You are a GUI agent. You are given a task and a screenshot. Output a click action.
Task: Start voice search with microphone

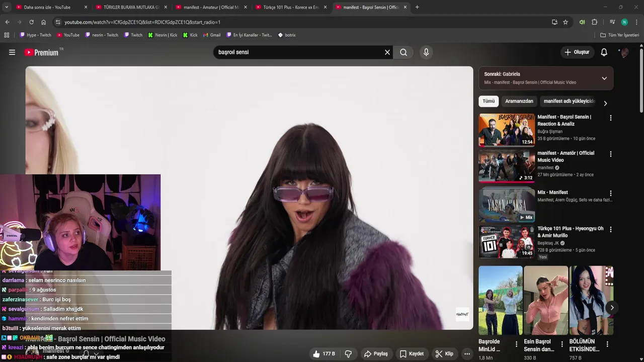click(426, 52)
